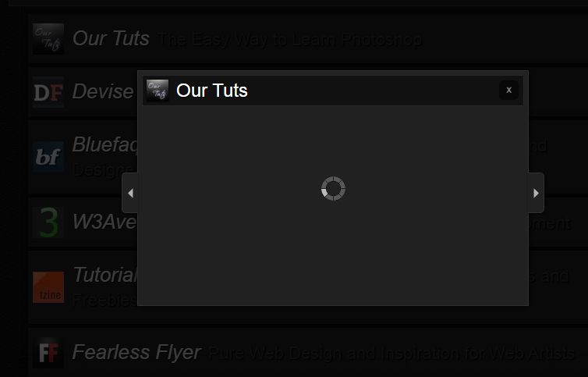Screen dimensions: 588x377
Task: Click the FF Fearless Flyer icon
Action: coord(48,353)
